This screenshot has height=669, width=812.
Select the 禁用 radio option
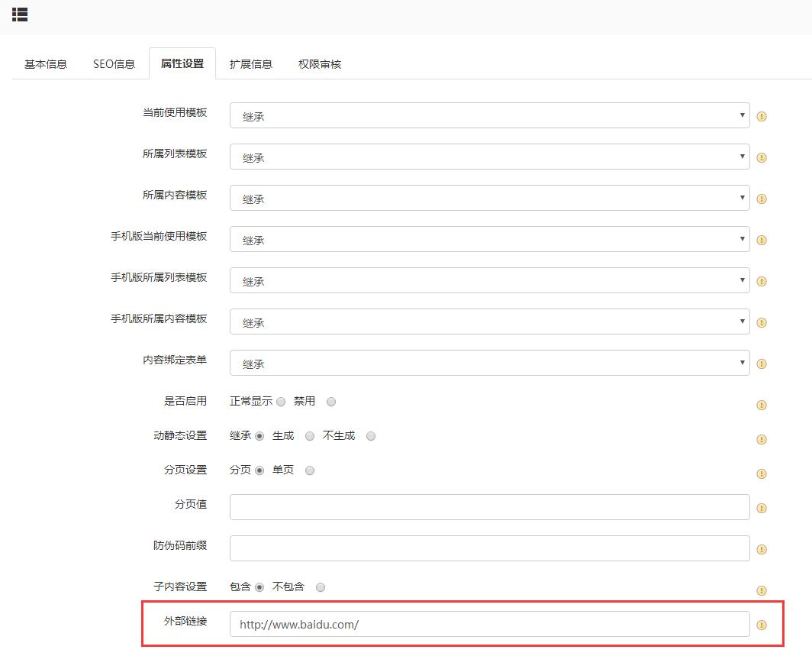click(x=330, y=401)
